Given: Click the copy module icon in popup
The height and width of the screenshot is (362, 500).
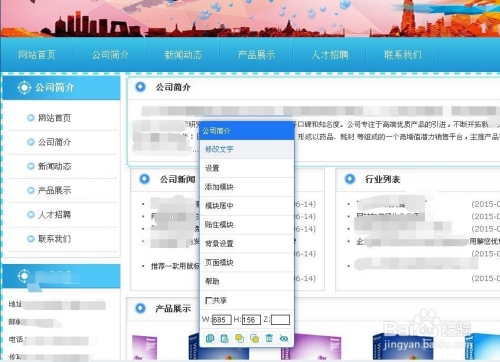Looking at the screenshot, I should 210,339.
